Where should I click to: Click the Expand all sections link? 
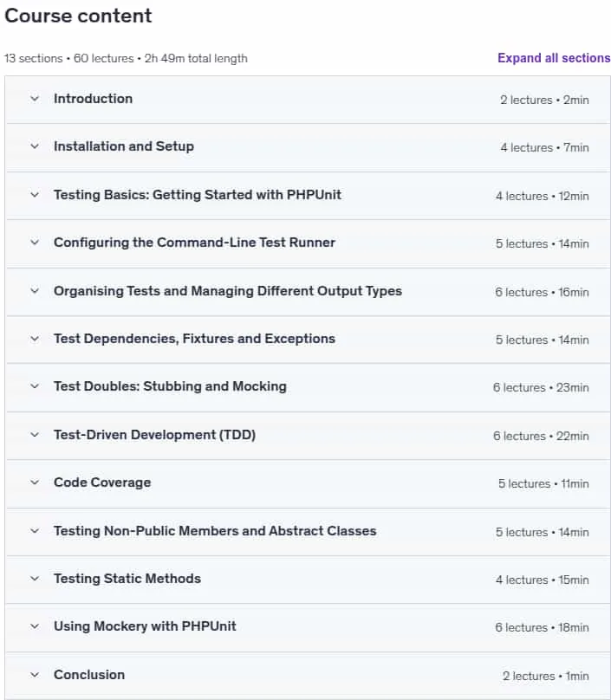point(554,58)
